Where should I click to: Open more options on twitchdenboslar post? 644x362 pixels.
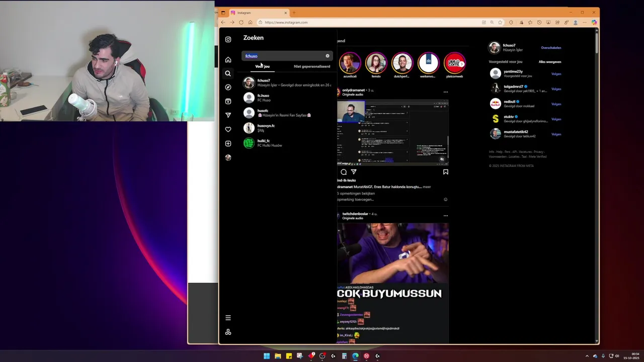click(x=445, y=216)
